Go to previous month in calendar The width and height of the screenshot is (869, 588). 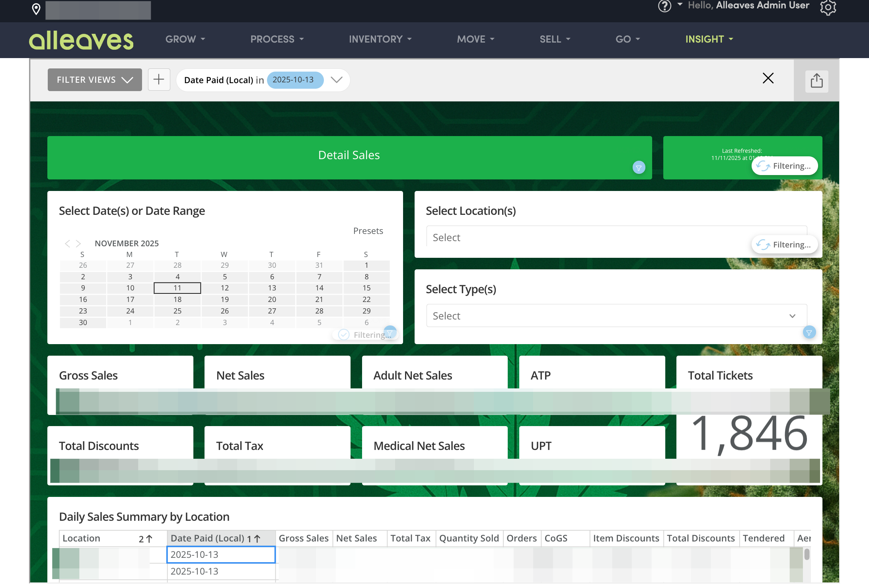(x=67, y=243)
